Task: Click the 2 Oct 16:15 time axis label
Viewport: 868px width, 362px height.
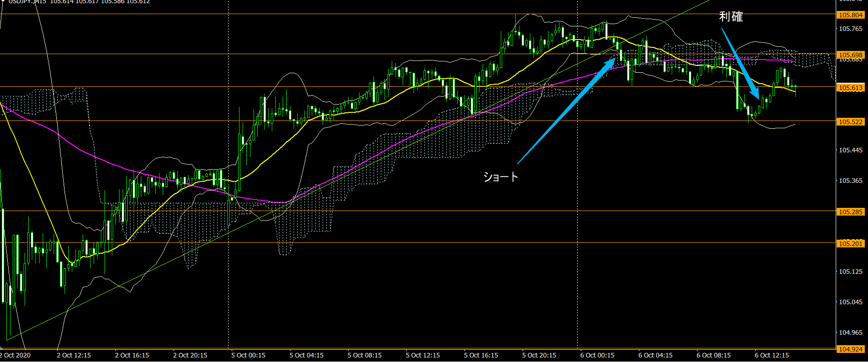Action: coord(132,355)
